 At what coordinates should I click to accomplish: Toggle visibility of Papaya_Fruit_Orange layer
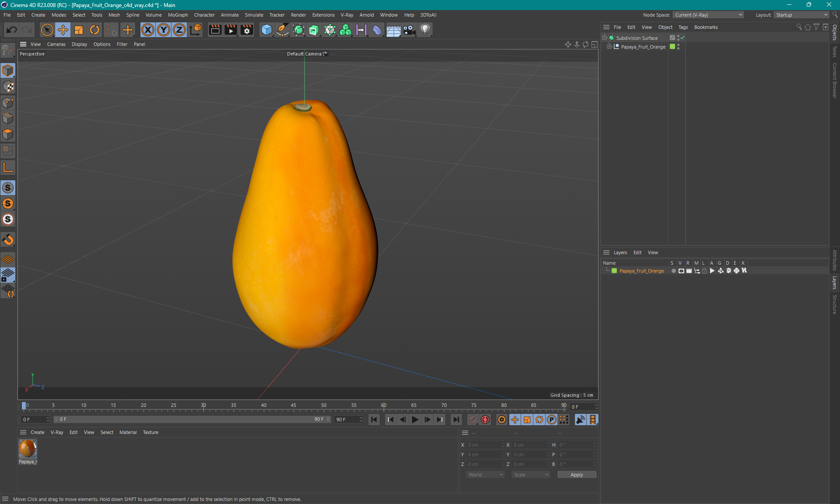tap(680, 271)
